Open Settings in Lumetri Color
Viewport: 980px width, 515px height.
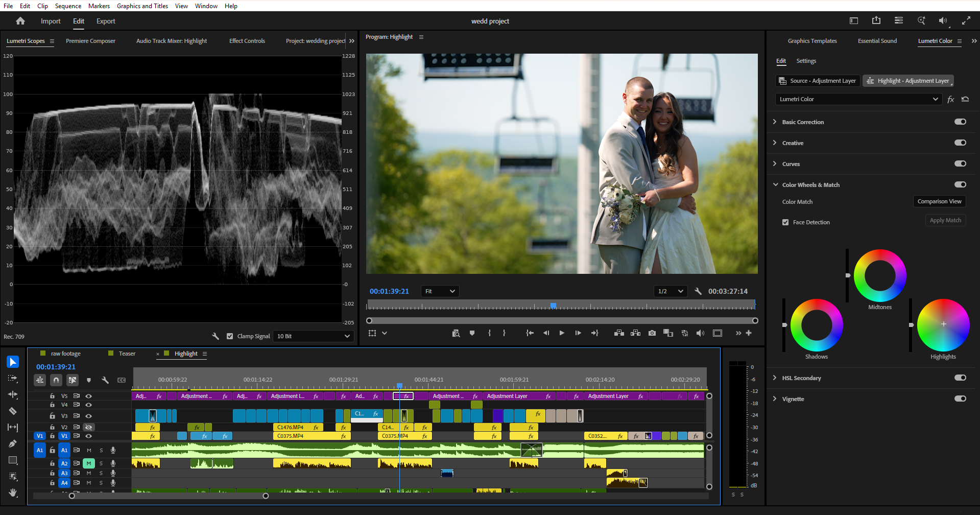click(x=806, y=61)
